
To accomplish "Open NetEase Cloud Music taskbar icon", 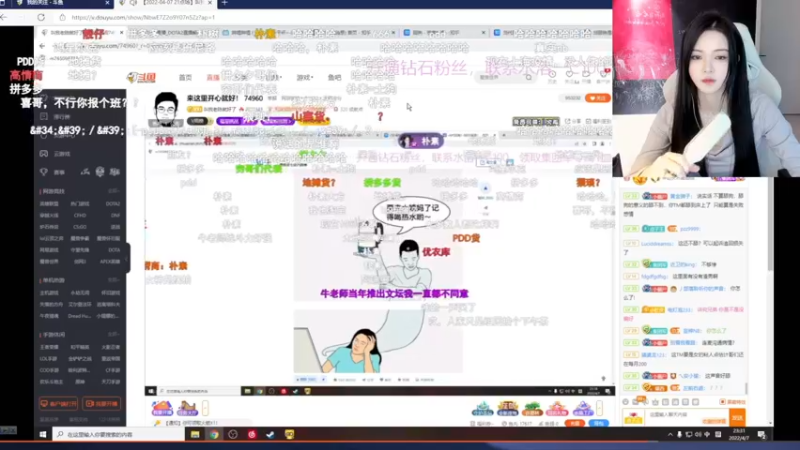I will (x=252, y=434).
